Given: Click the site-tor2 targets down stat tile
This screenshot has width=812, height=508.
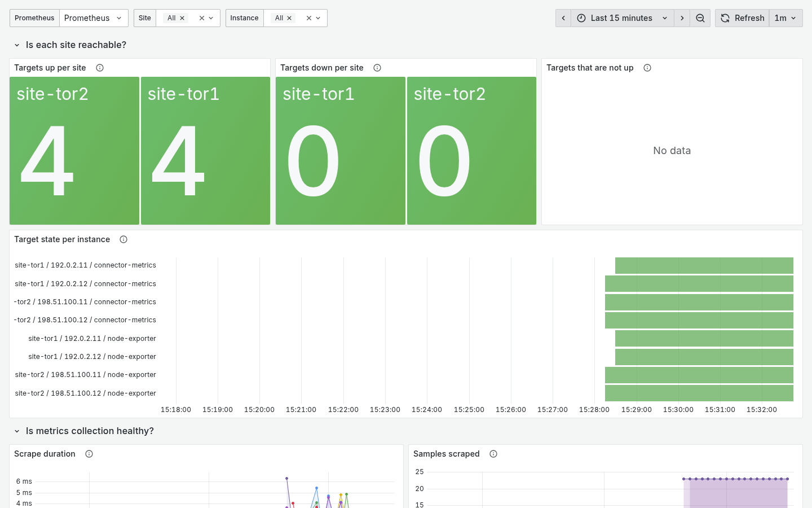Looking at the screenshot, I should click(471, 151).
